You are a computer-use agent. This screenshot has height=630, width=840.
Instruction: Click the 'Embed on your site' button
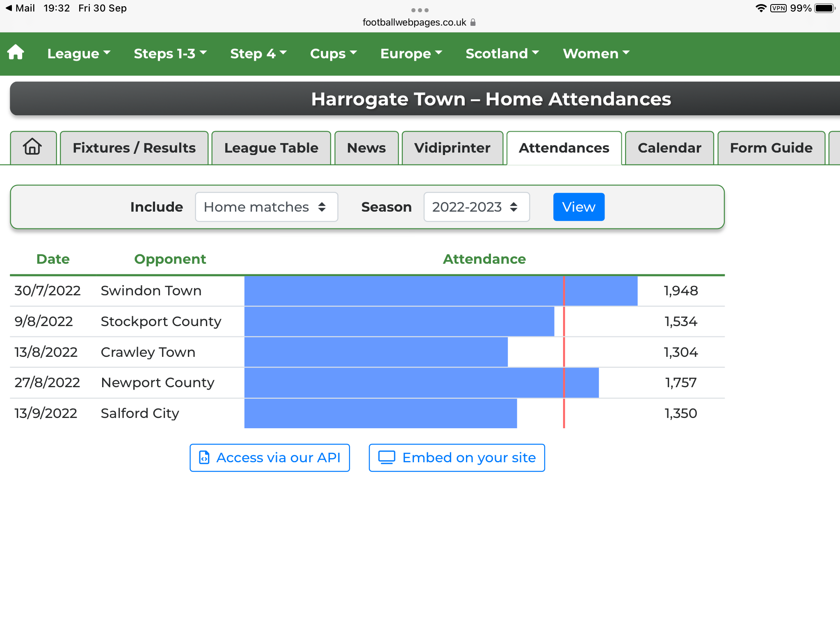coord(457,457)
